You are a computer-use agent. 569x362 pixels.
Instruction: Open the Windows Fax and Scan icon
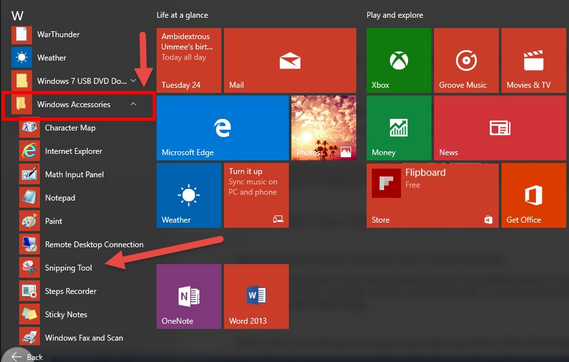(x=29, y=337)
